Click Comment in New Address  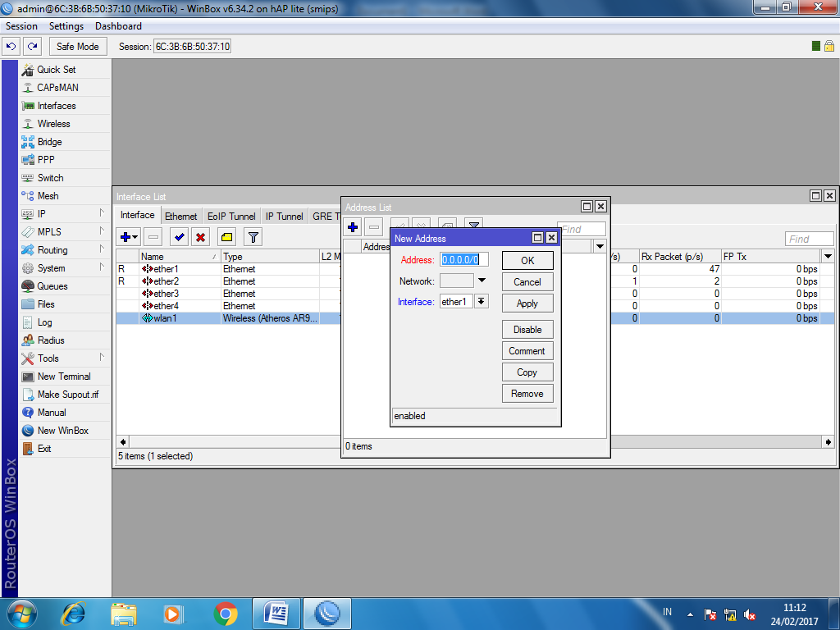[527, 351]
